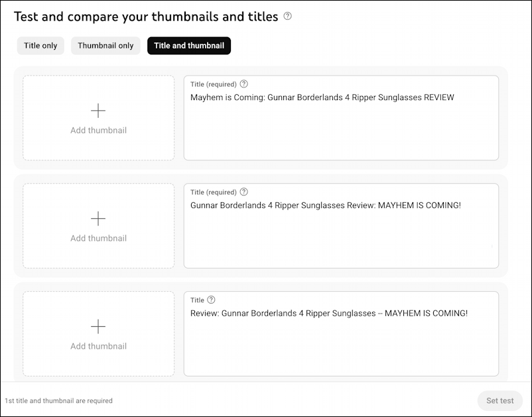Image resolution: width=532 pixels, height=417 pixels.
Task: Click into the third variant's title field
Action: [x=341, y=335]
